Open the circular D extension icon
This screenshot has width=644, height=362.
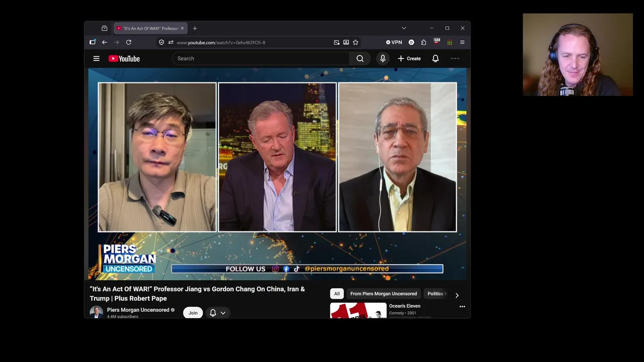(x=411, y=42)
